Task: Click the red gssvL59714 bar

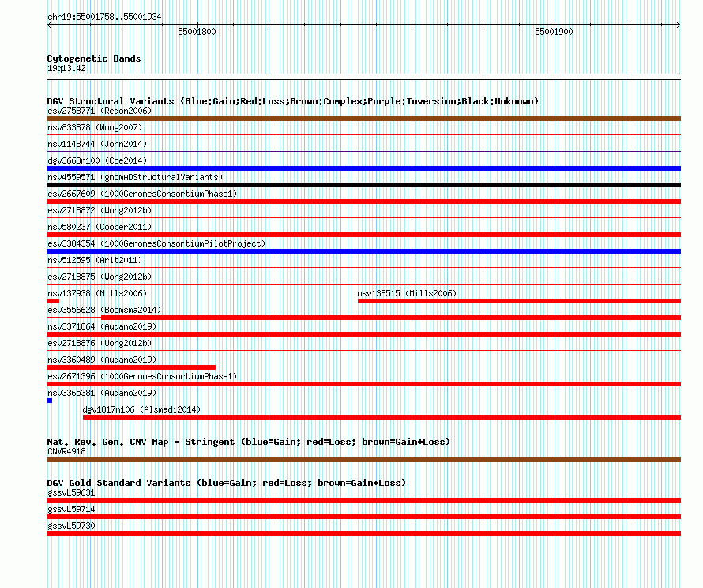Action: pos(363,517)
